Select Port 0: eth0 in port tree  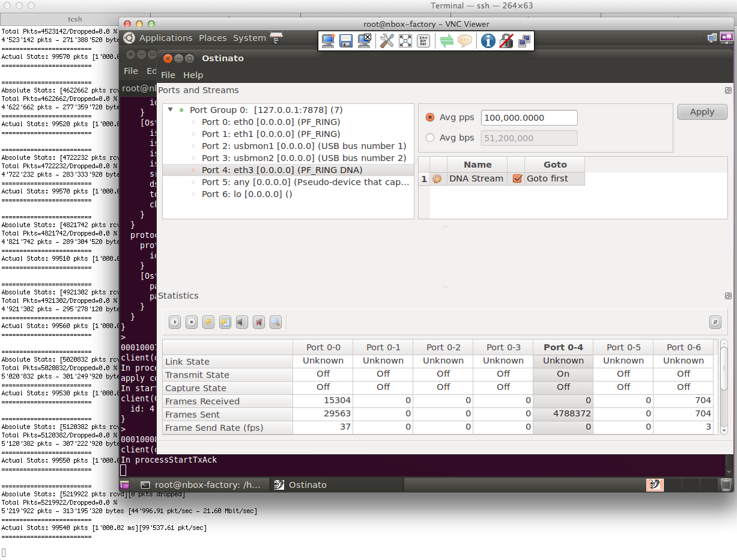[x=271, y=122]
